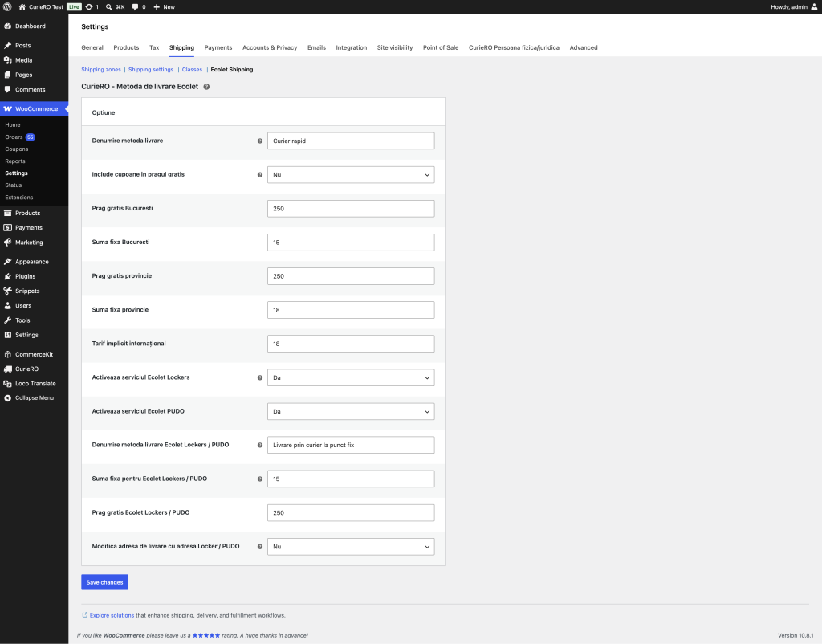Focus Denumire metoda livrare Ecolet Lockers / PUDO field

click(x=351, y=445)
